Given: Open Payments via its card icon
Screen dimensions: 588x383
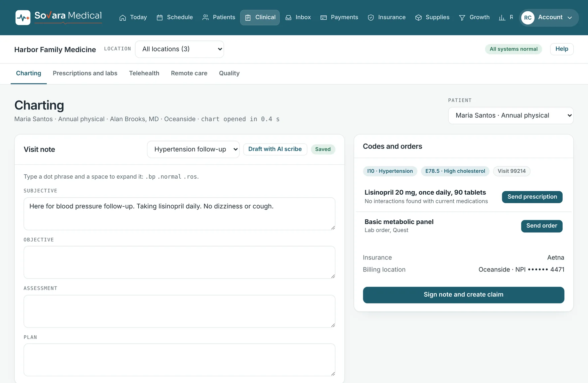Looking at the screenshot, I should coord(323,17).
